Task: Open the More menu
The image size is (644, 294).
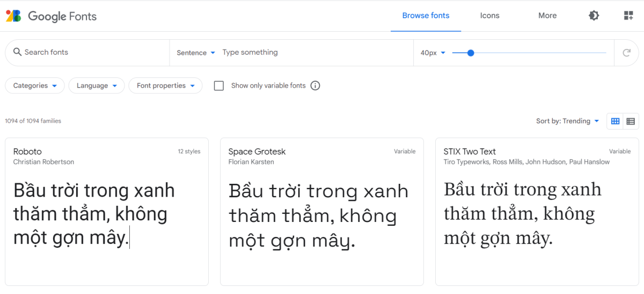Action: pyautogui.click(x=547, y=16)
